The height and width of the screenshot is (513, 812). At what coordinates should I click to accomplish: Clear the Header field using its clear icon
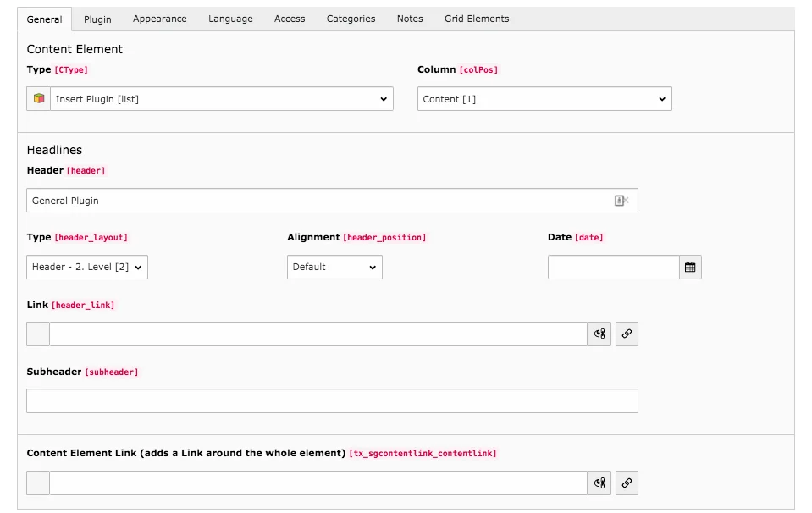[623, 200]
